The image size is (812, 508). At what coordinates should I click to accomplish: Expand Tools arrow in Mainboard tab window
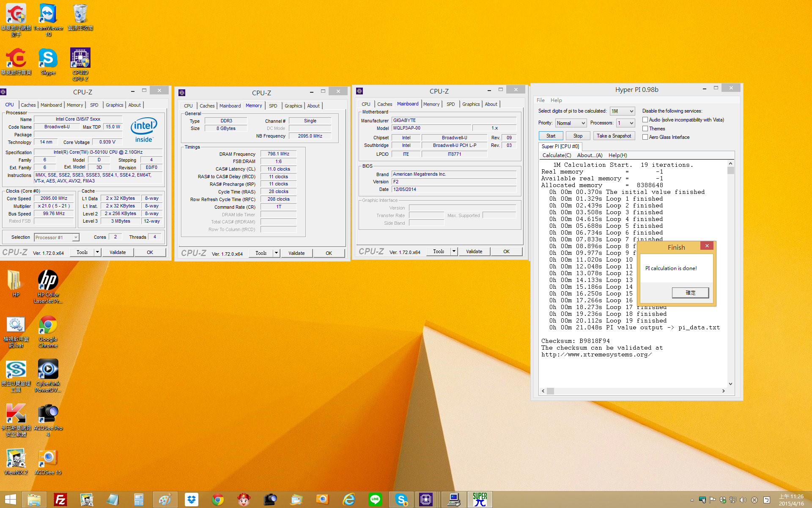click(x=454, y=251)
